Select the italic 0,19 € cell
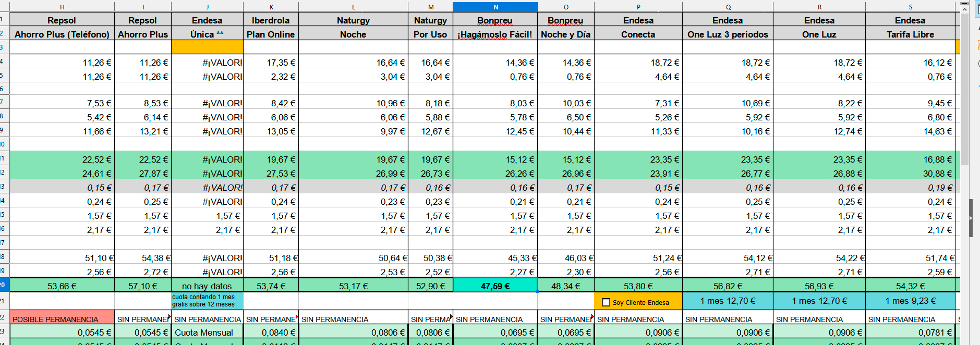Screen dimensions: 980x345 coord(911,188)
